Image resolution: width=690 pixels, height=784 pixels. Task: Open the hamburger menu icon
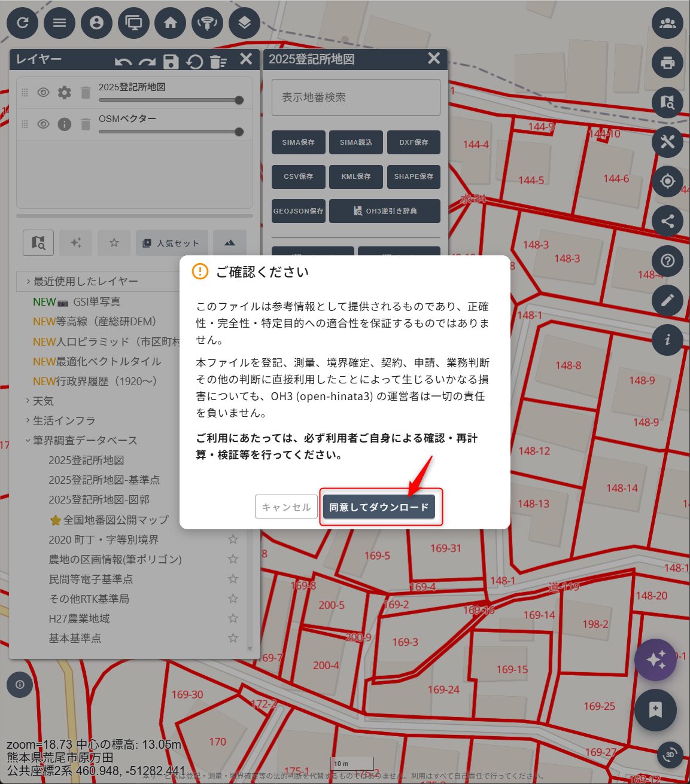tap(59, 23)
